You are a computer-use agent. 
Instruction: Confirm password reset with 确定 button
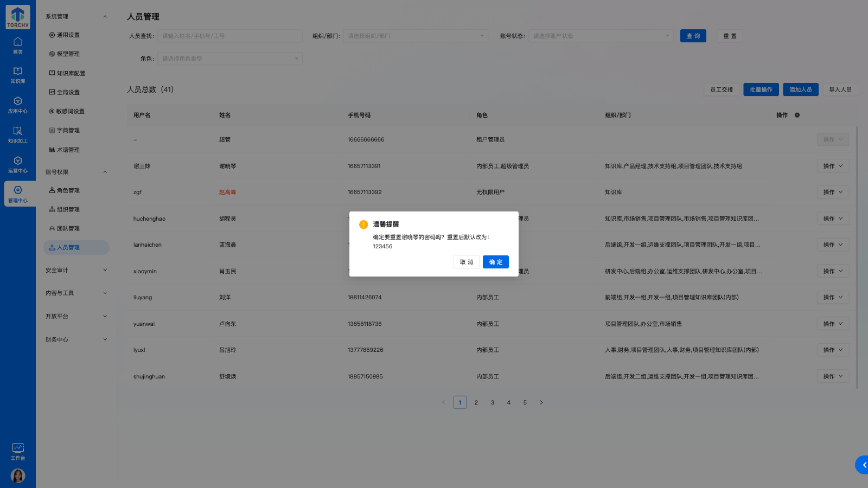[495, 262]
